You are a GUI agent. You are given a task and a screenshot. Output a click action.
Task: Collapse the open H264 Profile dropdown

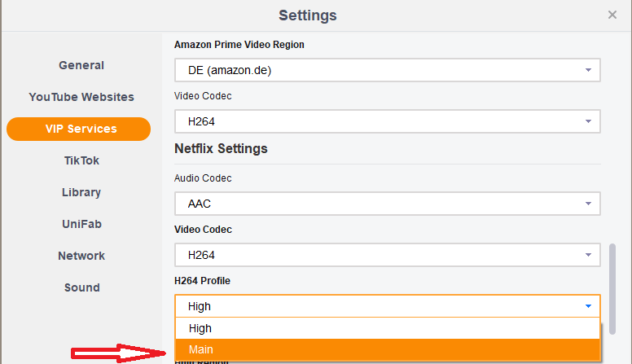pos(588,306)
